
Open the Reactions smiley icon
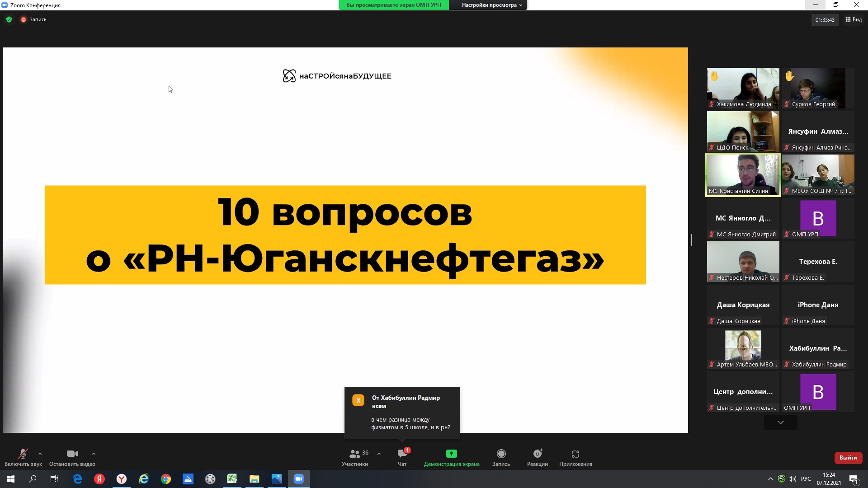click(537, 454)
